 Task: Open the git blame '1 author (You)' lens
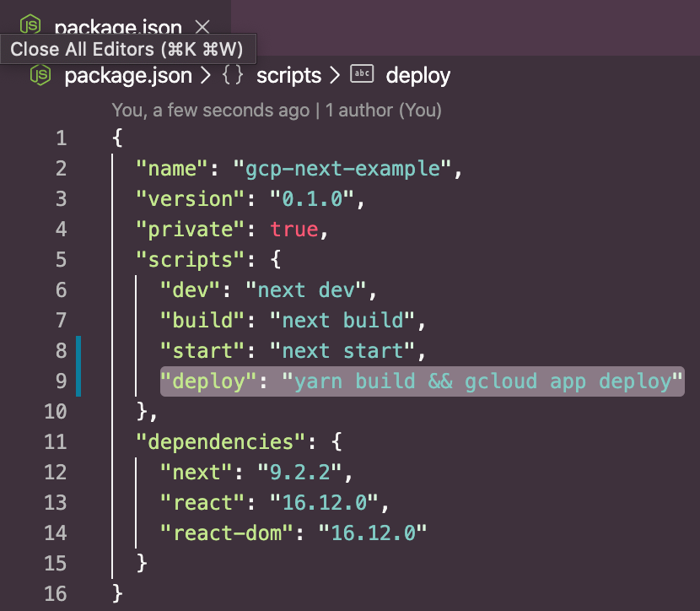383,110
